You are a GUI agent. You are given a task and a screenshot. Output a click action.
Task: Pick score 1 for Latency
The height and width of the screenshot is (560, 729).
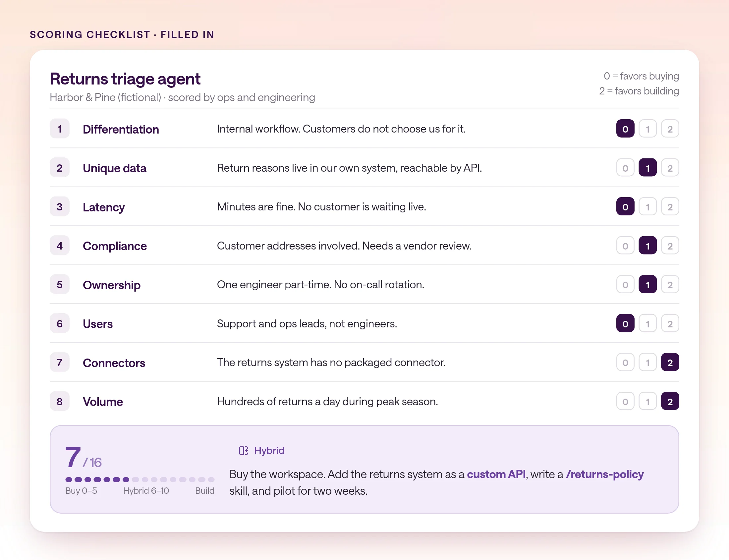pos(647,207)
